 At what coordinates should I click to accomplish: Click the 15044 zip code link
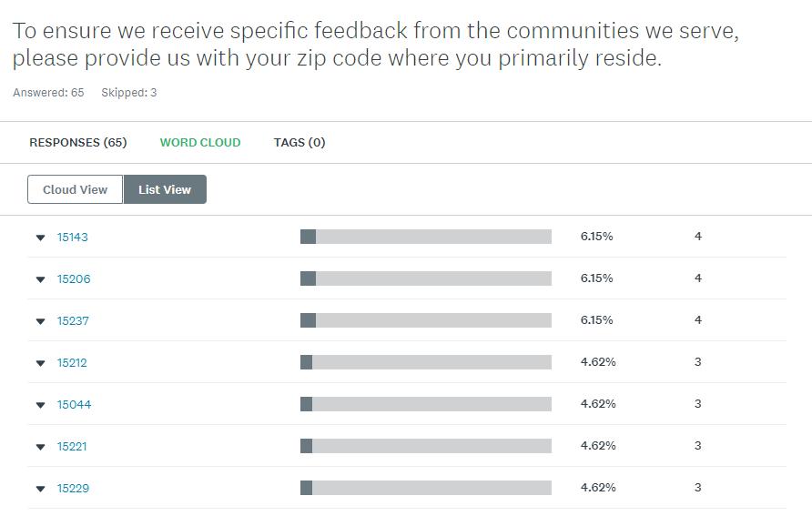click(74, 405)
